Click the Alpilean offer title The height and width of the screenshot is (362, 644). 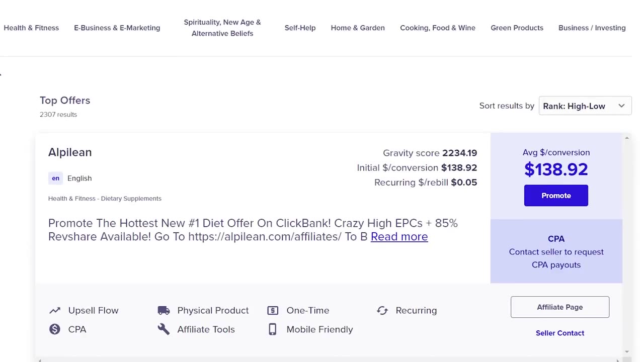70,152
